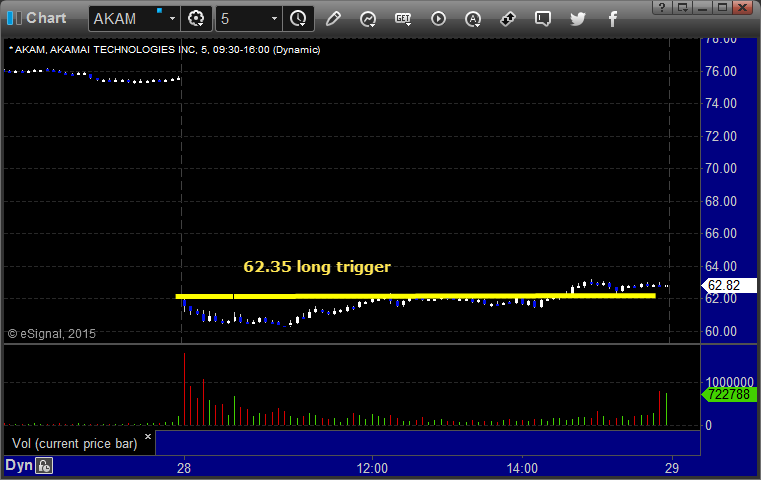Minimize the chart window

tap(702, 7)
